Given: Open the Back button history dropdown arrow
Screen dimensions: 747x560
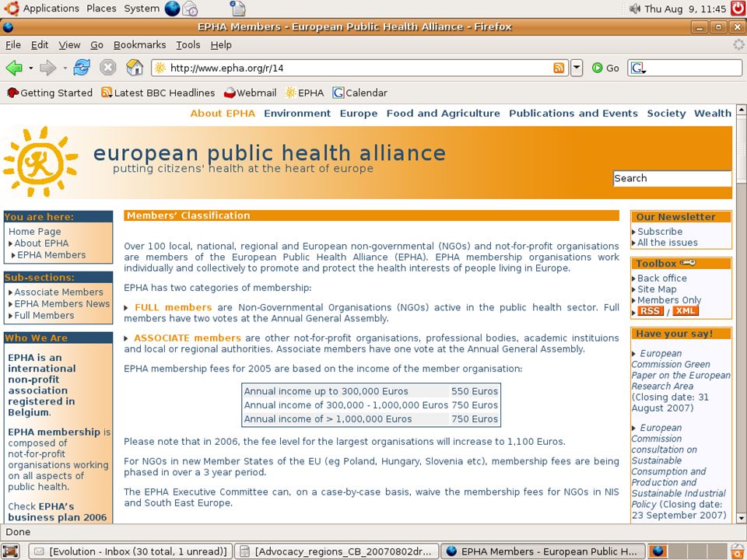Looking at the screenshot, I should click(x=30, y=68).
